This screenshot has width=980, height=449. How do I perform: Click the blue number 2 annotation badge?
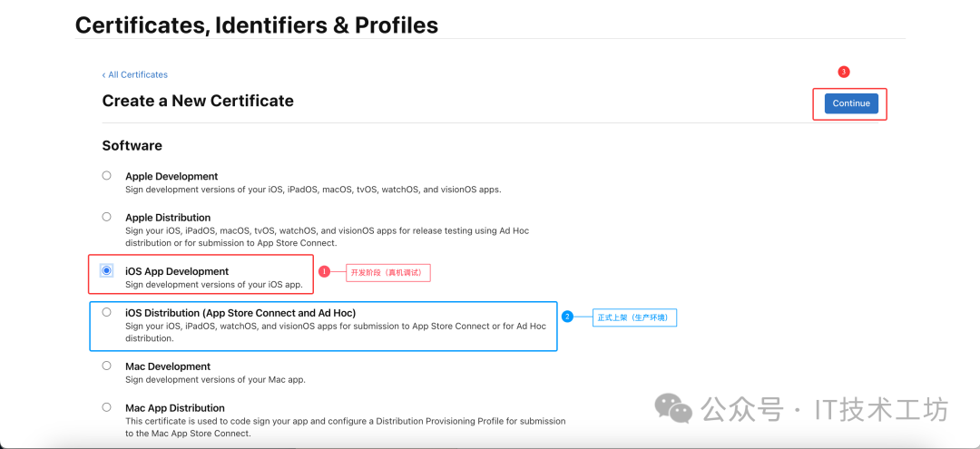click(x=567, y=317)
